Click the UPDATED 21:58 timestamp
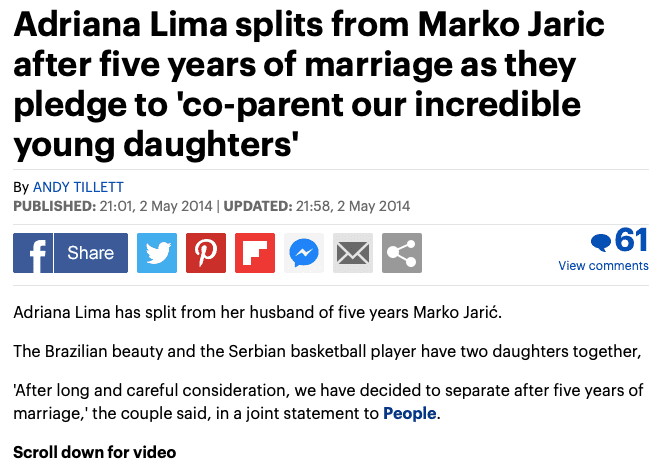Image resolution: width=659 pixels, height=467 pixels. 316,206
